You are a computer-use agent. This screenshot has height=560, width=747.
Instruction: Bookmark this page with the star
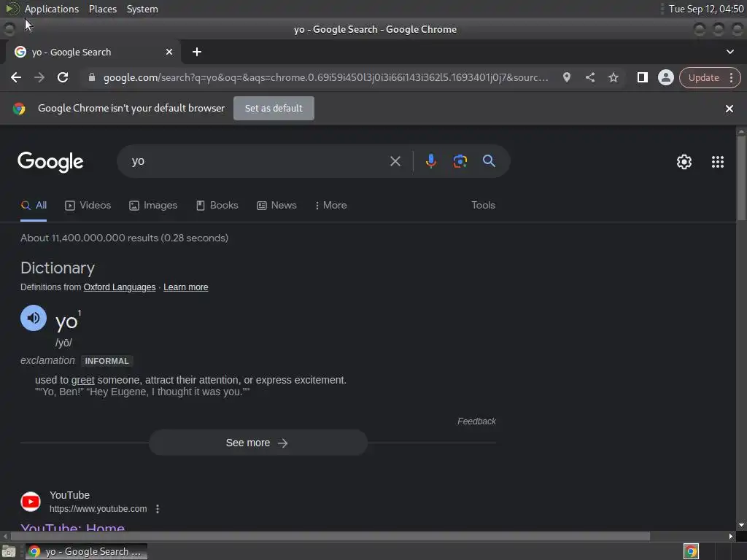(613, 77)
